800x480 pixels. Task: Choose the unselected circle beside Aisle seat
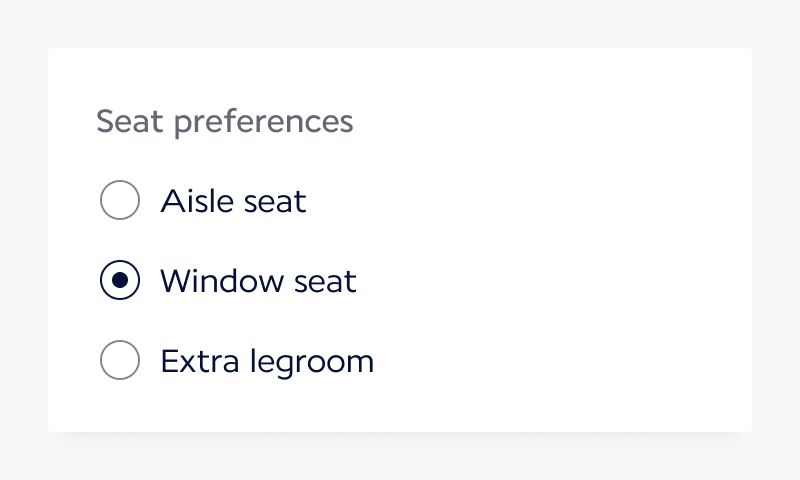pyautogui.click(x=120, y=200)
